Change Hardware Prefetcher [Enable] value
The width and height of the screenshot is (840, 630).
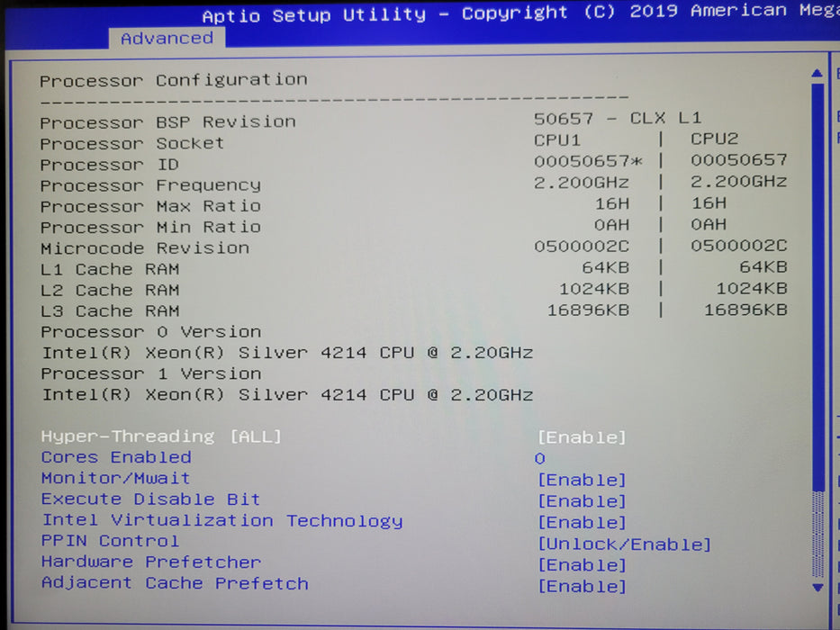582,565
